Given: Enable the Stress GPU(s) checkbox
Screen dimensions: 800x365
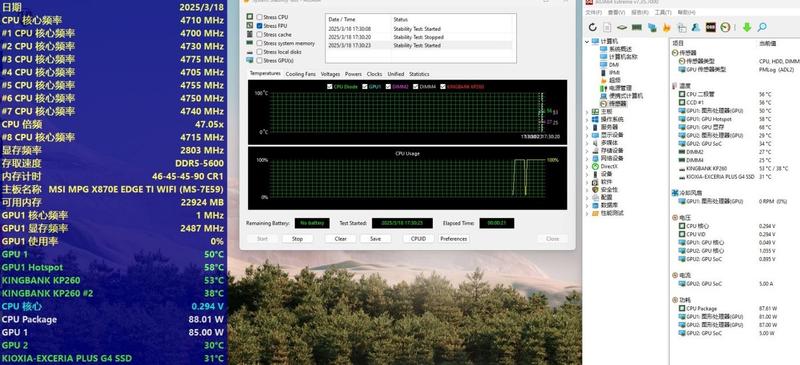Looking at the screenshot, I should pos(260,60).
